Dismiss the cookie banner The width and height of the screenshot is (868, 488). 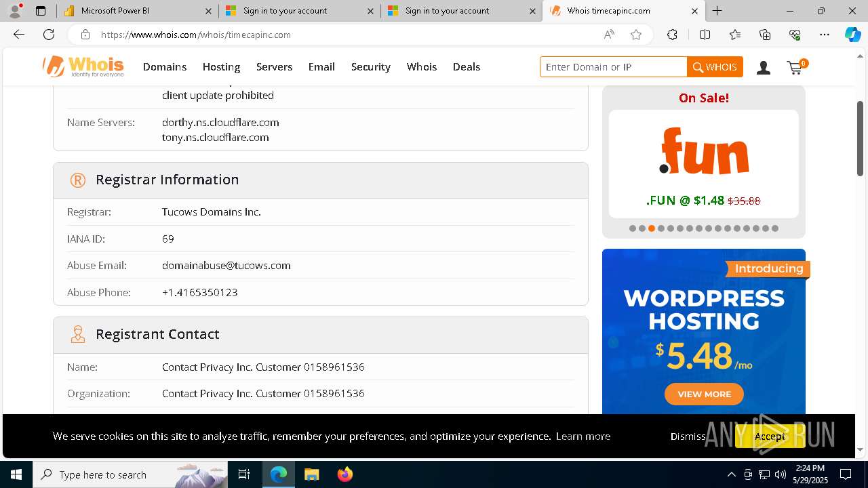[x=688, y=436]
